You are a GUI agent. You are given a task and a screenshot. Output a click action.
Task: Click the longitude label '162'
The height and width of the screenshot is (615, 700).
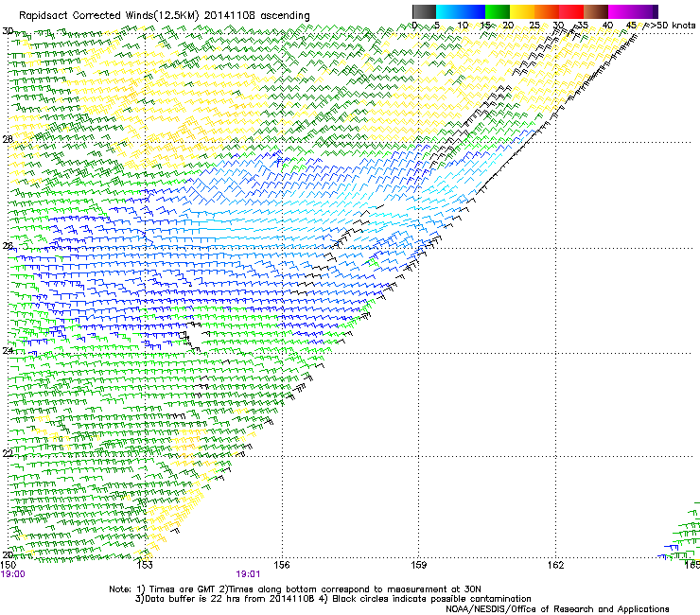point(555,565)
